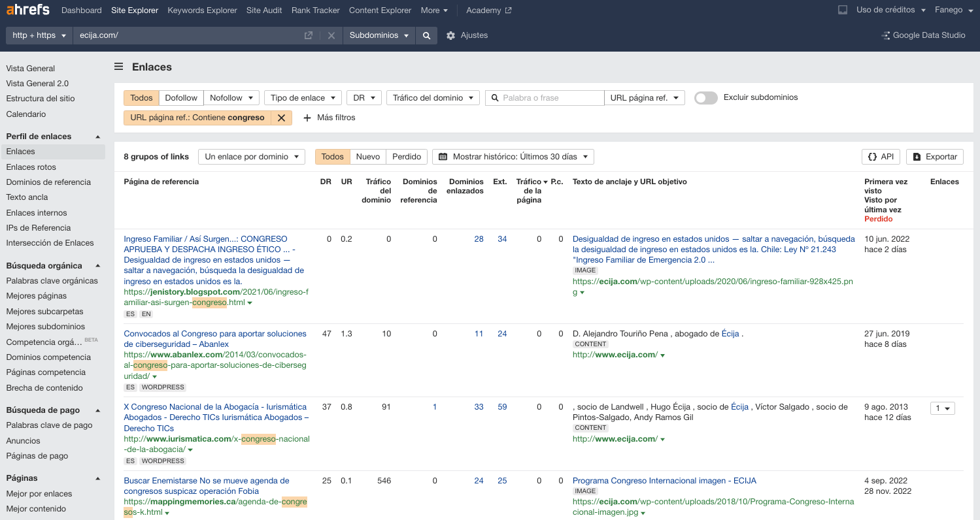980x520 pixels.
Task: Click the hamburger icon beside Enlaces heading
Action: [x=118, y=66]
